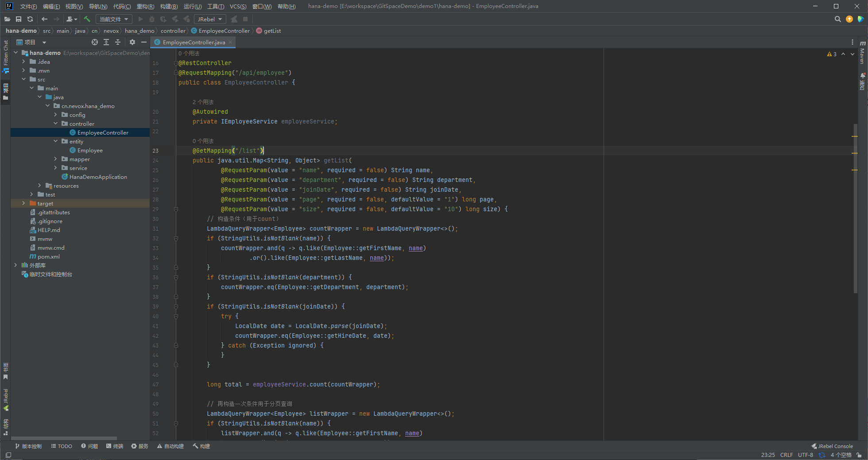Viewport: 868px width, 460px height.
Task: Run current file with play icon
Action: [141, 19]
